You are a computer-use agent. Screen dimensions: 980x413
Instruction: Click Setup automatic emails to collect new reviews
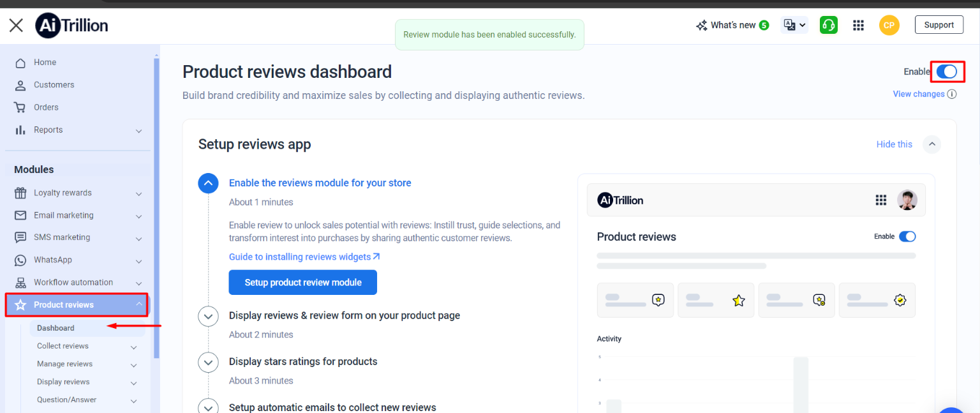[332, 407]
